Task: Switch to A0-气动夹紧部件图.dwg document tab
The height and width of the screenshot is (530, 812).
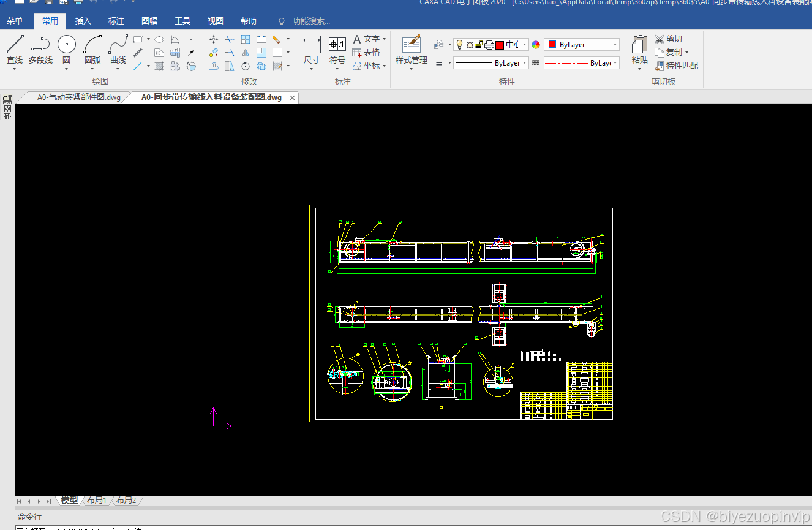Action: 79,97
